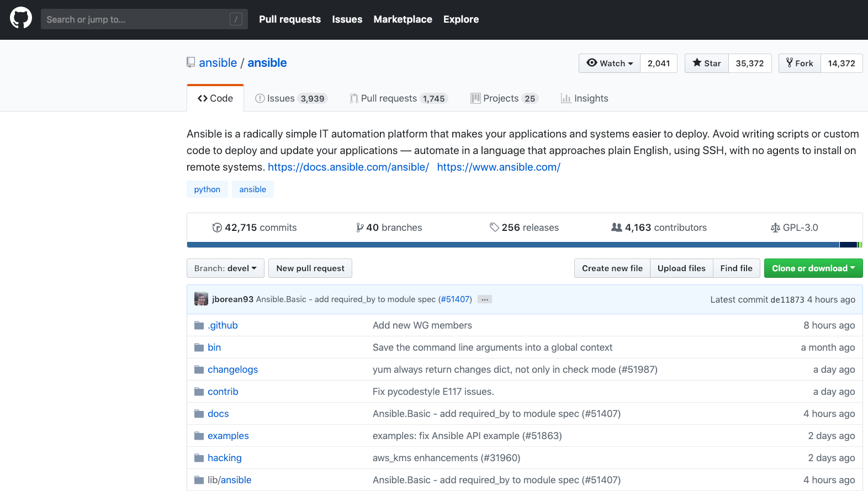This screenshot has width=868, height=491.
Task: Click the examples folder icon
Action: 199,436
